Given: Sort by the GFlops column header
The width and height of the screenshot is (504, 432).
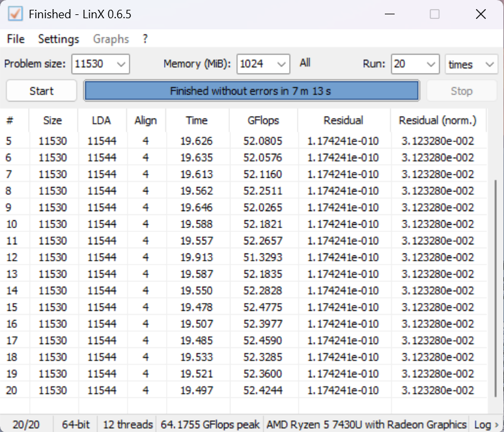Looking at the screenshot, I should [263, 121].
